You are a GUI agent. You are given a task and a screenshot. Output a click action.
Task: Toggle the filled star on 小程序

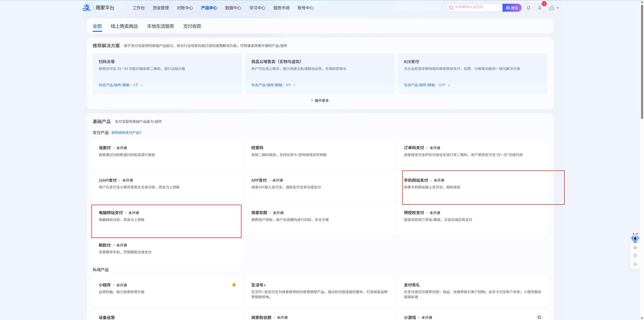(x=234, y=285)
